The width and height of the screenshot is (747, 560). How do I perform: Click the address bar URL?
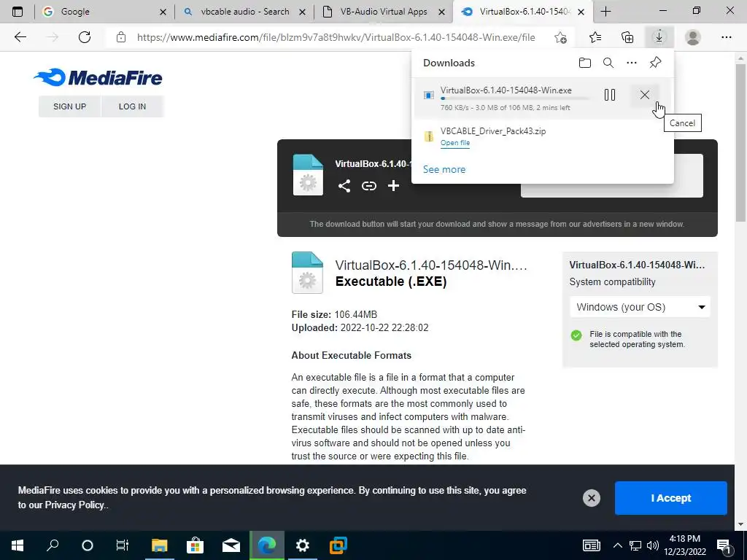pos(336,37)
